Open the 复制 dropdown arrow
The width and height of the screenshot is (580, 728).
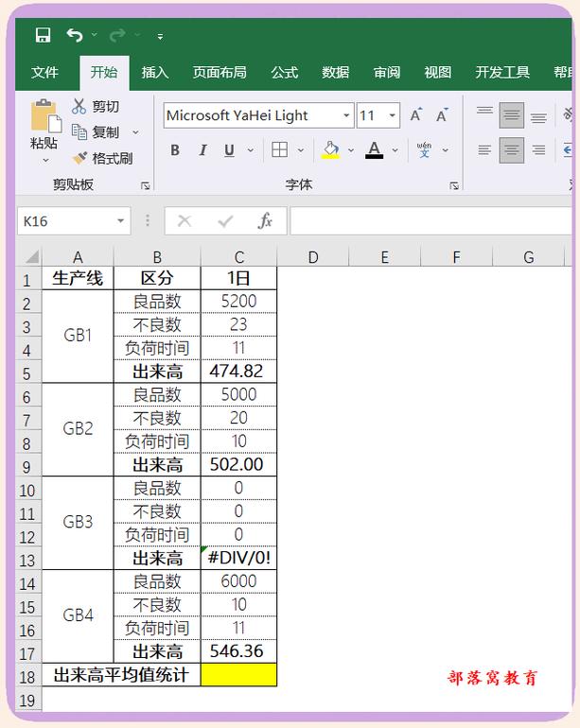pos(135,132)
